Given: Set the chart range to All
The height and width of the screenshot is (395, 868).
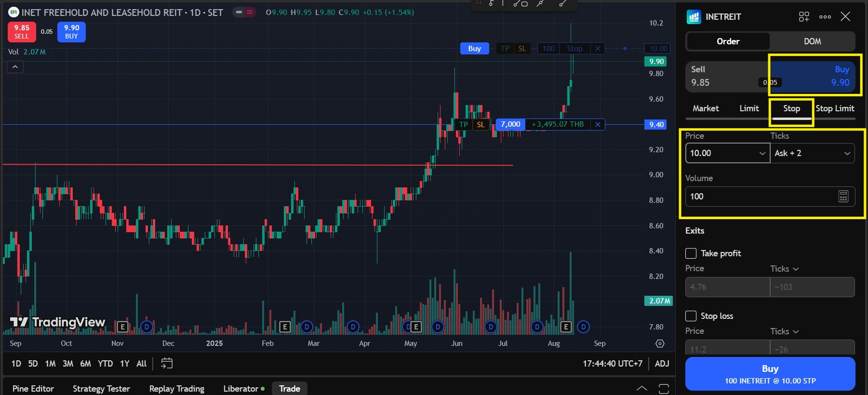Looking at the screenshot, I should [141, 364].
